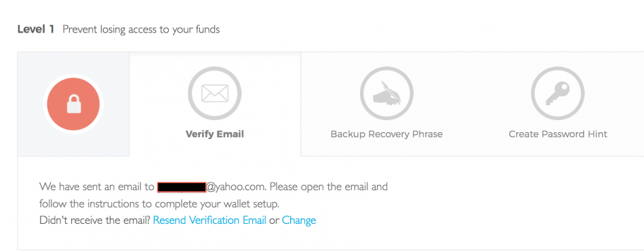Screen dimensions: 644x251
Task: Select the envelope icon above Verify Email
Action: 214,93
